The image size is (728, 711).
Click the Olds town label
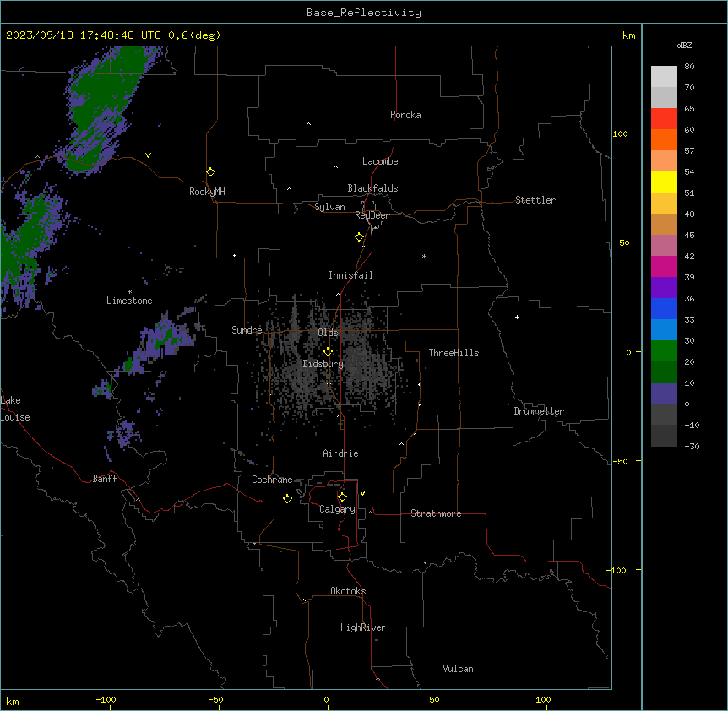point(328,333)
